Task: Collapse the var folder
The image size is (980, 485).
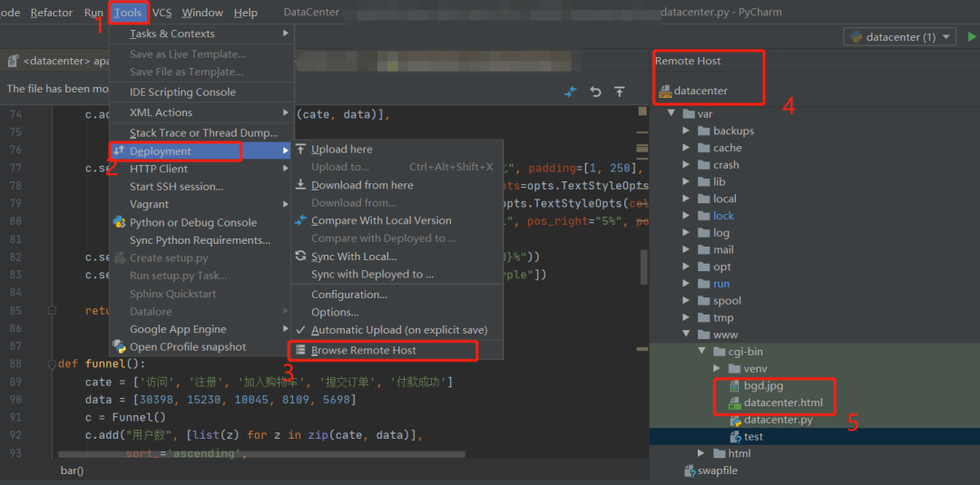Action: 671,114
